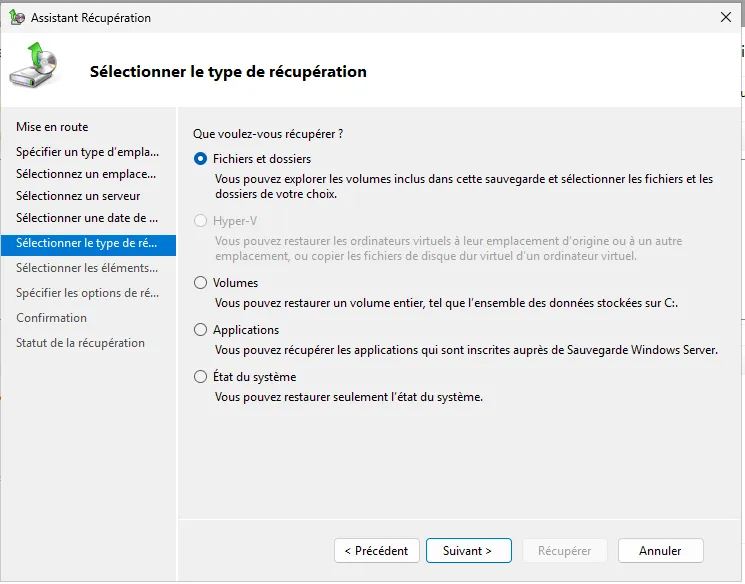Viewport: 745px width, 584px height.
Task: Open the Sélectionnez un emplacement step
Action: coord(86,174)
